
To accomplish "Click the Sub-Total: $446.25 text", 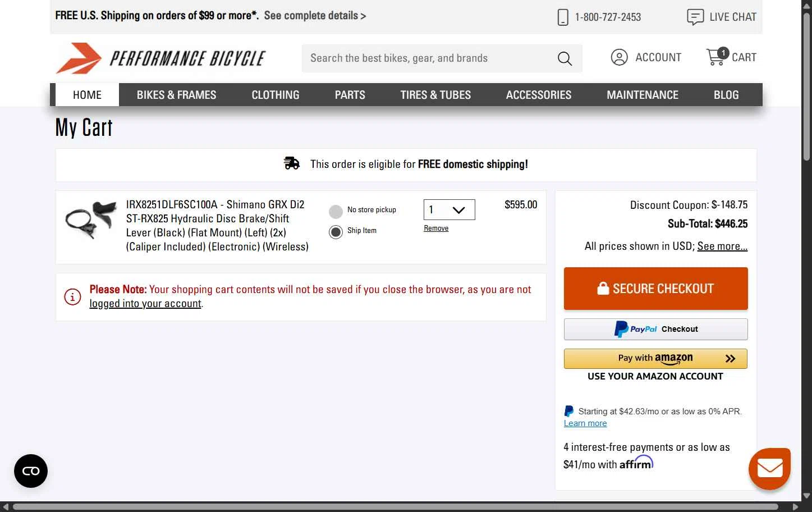I will pyautogui.click(x=708, y=224).
